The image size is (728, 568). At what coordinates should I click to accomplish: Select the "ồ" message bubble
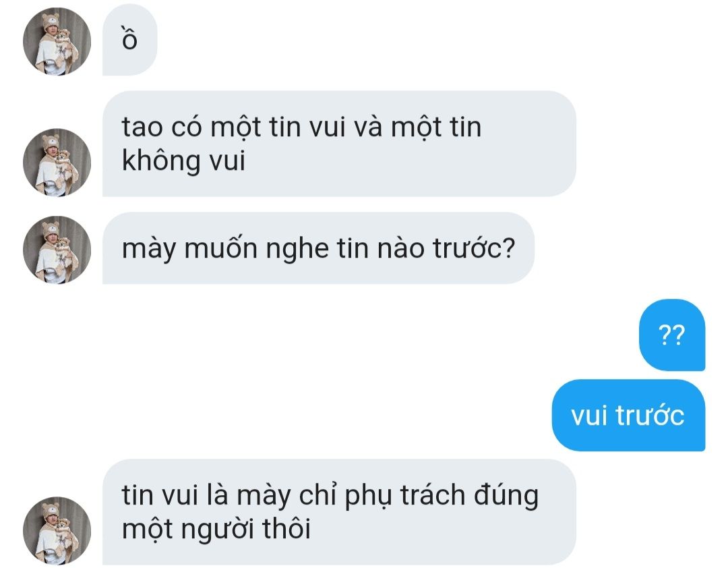click(129, 40)
